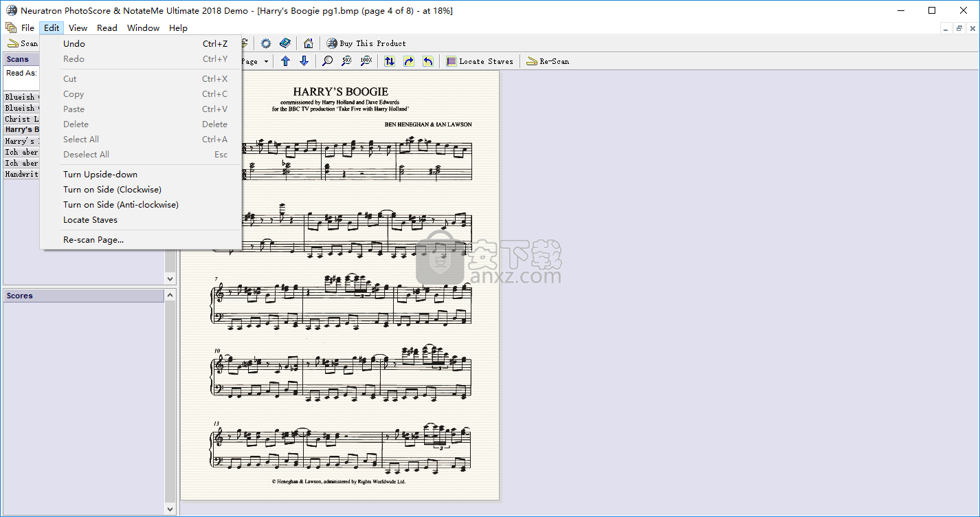Open the help book icon

click(x=285, y=43)
